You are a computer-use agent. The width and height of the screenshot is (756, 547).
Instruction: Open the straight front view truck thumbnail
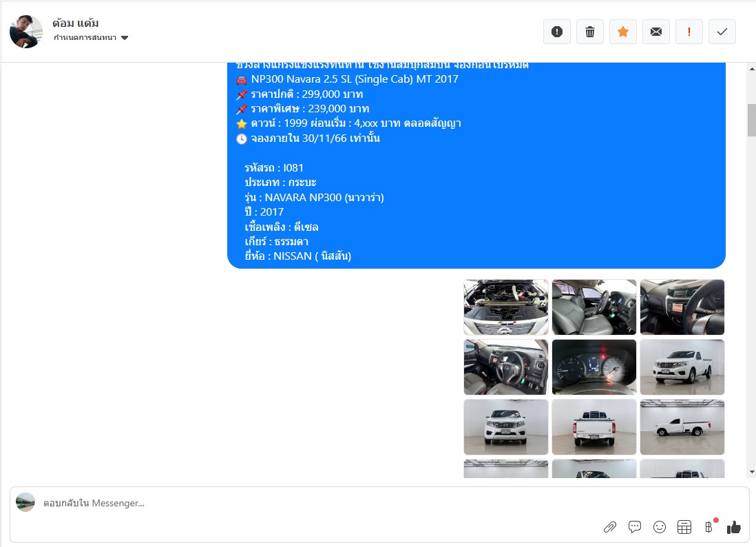[506, 427]
